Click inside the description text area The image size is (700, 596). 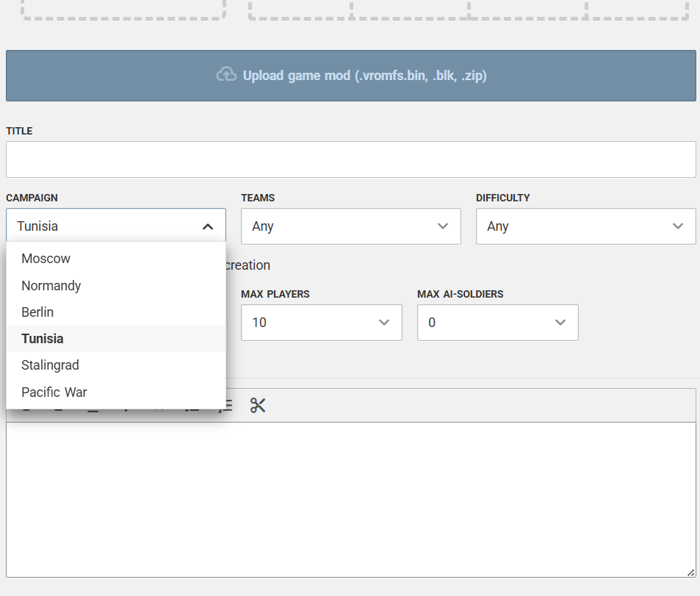coord(351,500)
